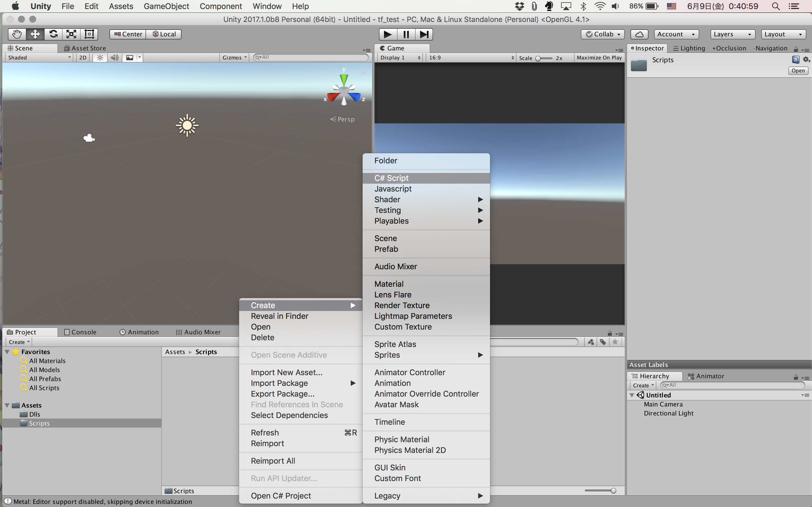Click the Open button in Inspector
The height and width of the screenshot is (507, 812).
click(x=798, y=71)
